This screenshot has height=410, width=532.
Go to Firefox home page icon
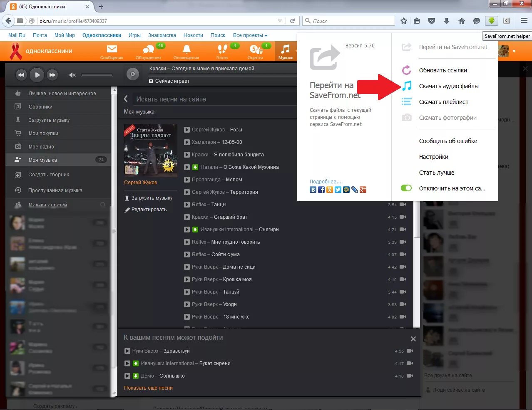coord(462,21)
